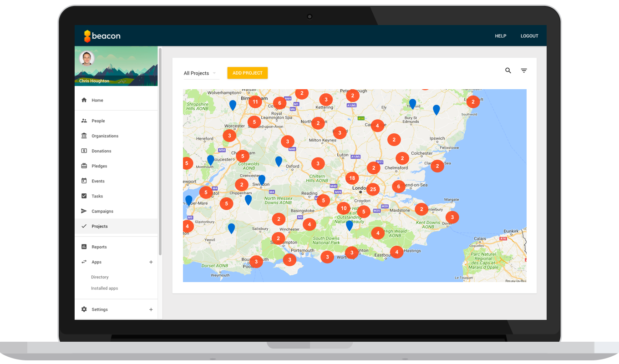Screen dimensions: 619x364
Task: Click the search magnifier icon
Action: (x=508, y=71)
